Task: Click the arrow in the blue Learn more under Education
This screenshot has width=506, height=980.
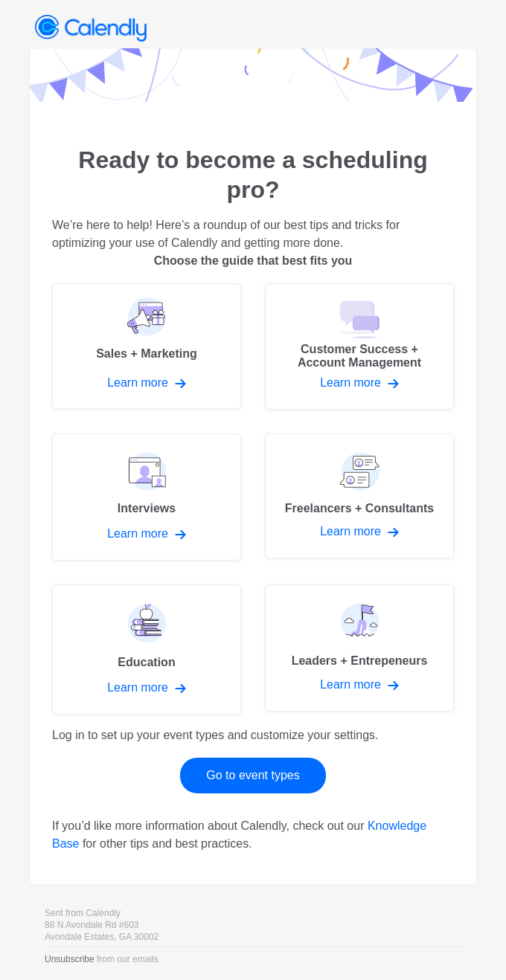Action: point(179,688)
